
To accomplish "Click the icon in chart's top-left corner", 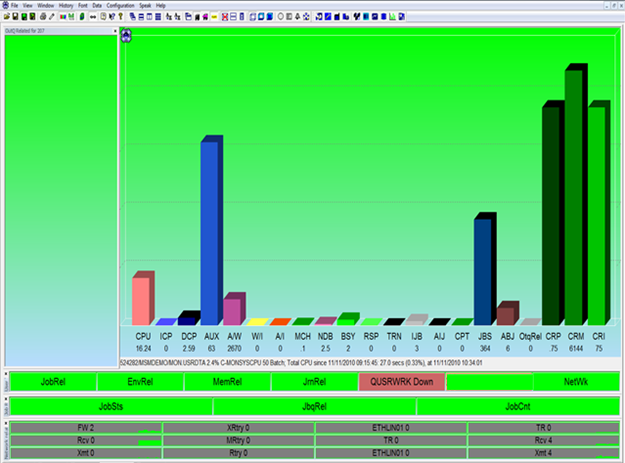I will pos(126,36).
